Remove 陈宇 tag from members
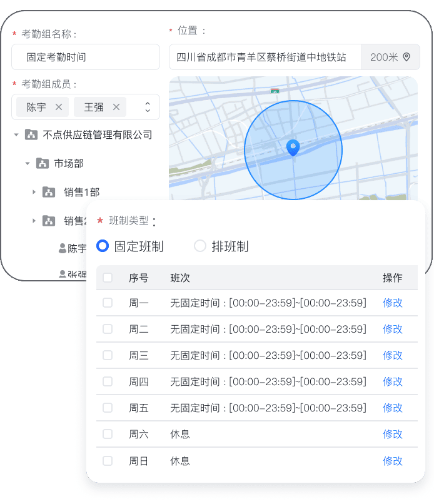The height and width of the screenshot is (504, 434). (59, 107)
